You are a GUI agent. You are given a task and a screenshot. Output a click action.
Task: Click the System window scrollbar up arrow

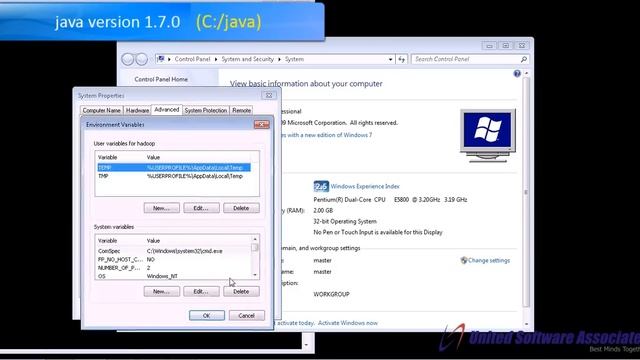pyautogui.click(x=526, y=73)
